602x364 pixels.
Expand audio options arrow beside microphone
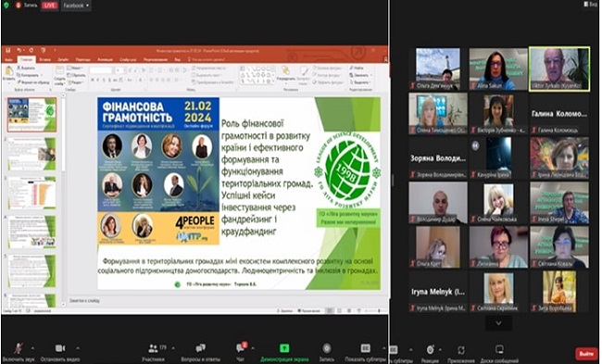[x=32, y=348]
